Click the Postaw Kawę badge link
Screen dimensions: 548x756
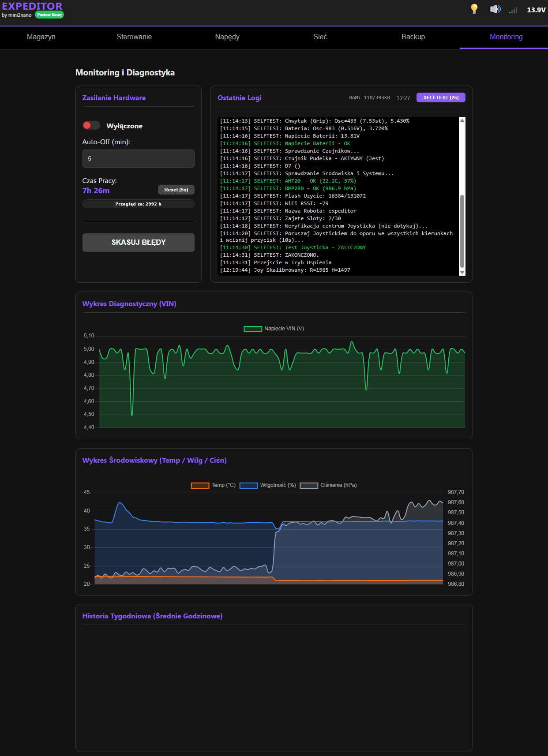tap(49, 15)
